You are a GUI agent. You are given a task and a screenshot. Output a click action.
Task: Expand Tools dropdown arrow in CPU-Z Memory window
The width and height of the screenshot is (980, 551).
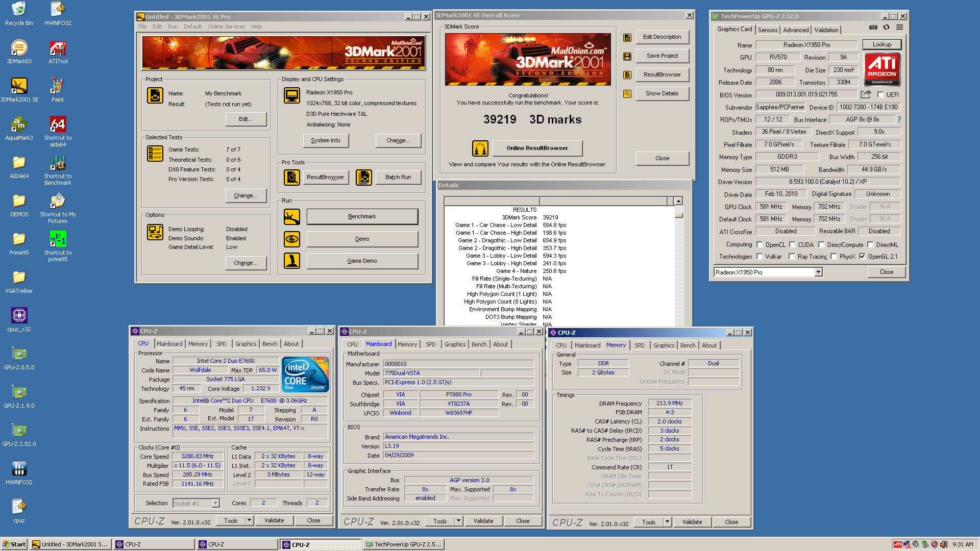[667, 522]
